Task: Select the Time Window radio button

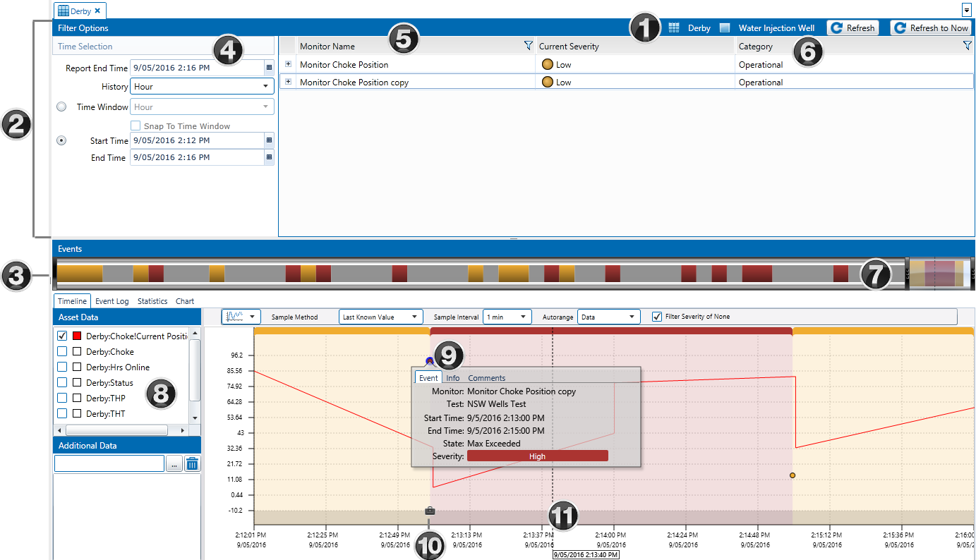Action: click(61, 107)
